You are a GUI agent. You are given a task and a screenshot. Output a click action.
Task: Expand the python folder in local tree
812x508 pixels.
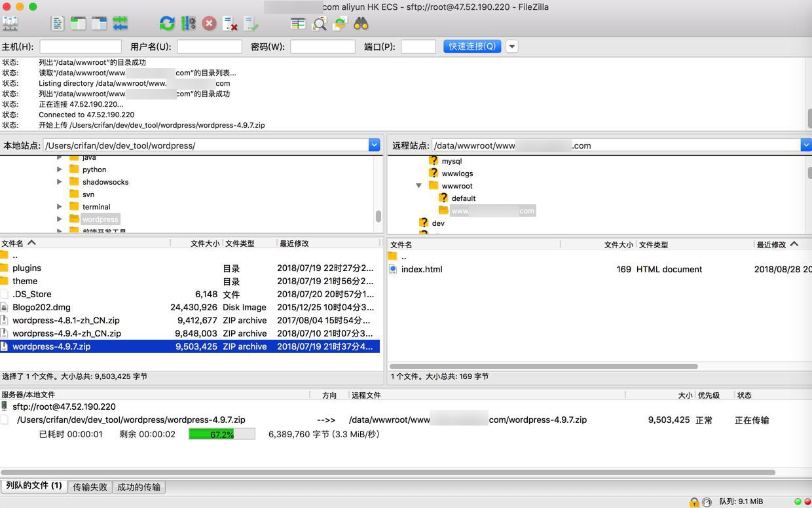[x=60, y=170]
